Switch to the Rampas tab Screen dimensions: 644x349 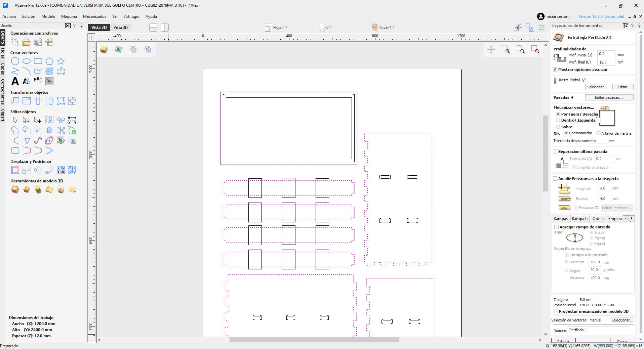(560, 219)
